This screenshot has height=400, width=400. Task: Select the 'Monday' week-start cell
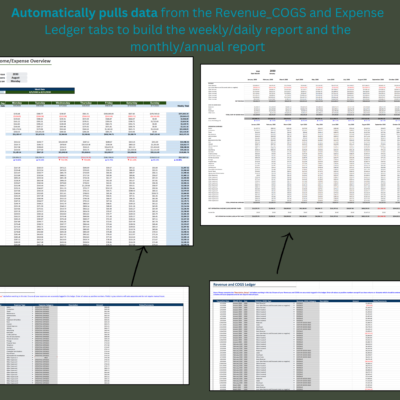(x=16, y=81)
